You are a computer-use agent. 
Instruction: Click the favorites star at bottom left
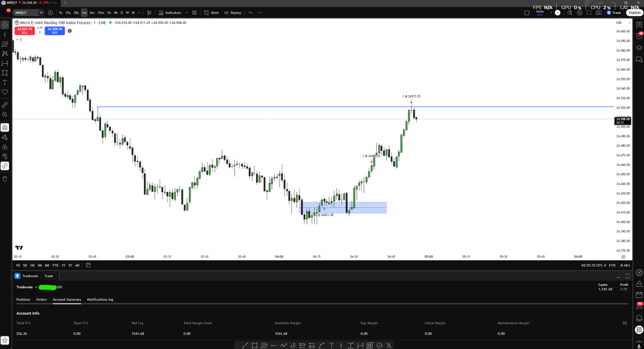pyautogui.click(x=5, y=340)
